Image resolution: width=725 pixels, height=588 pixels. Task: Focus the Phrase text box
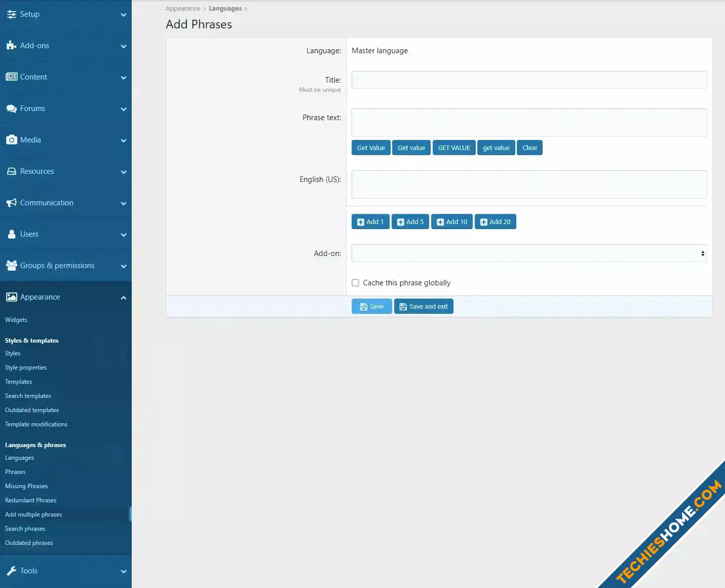(529, 123)
